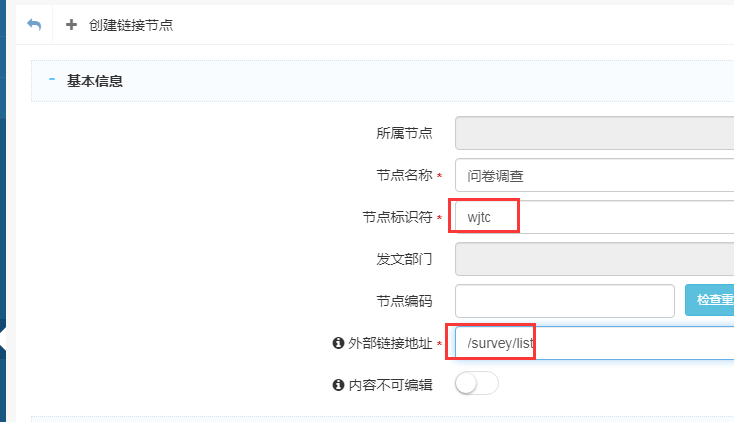Toggle the 内容不可编辑 switch
Screen dimensions: 734x422
pos(476,385)
